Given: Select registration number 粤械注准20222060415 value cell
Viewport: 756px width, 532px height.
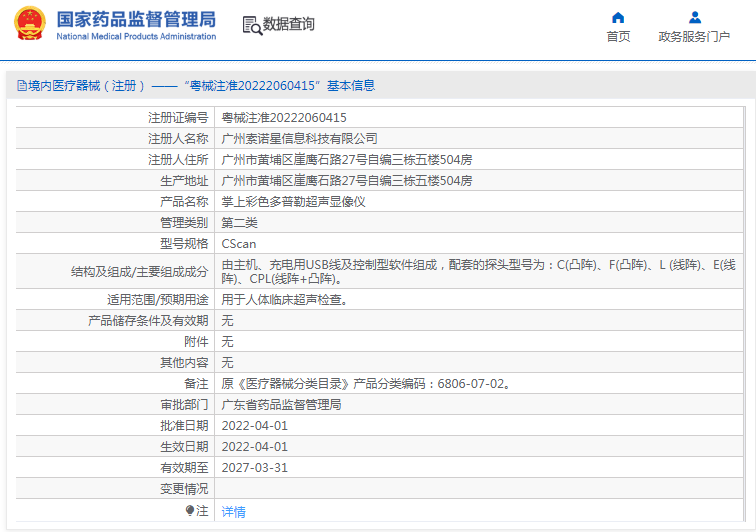Looking at the screenshot, I should (284, 118).
